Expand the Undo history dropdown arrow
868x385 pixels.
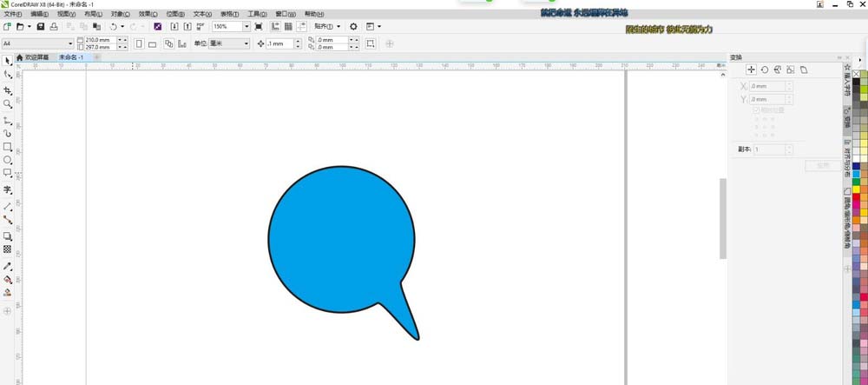point(122,27)
